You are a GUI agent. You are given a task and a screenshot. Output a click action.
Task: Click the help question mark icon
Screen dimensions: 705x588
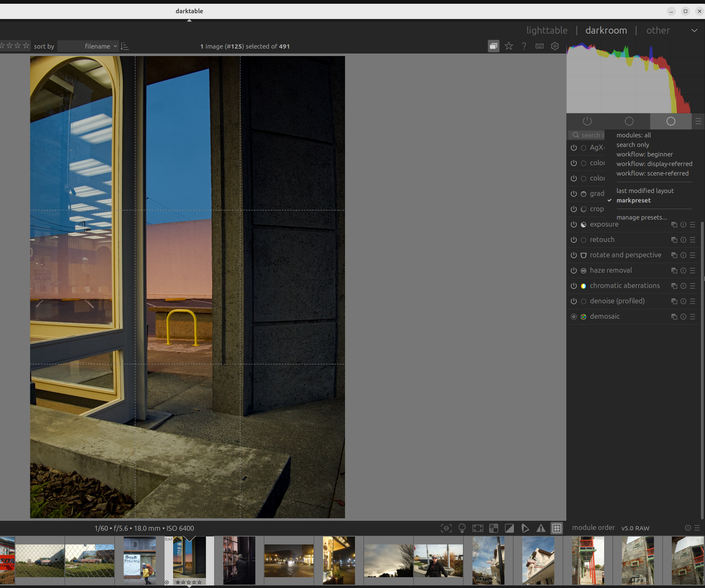524,46
